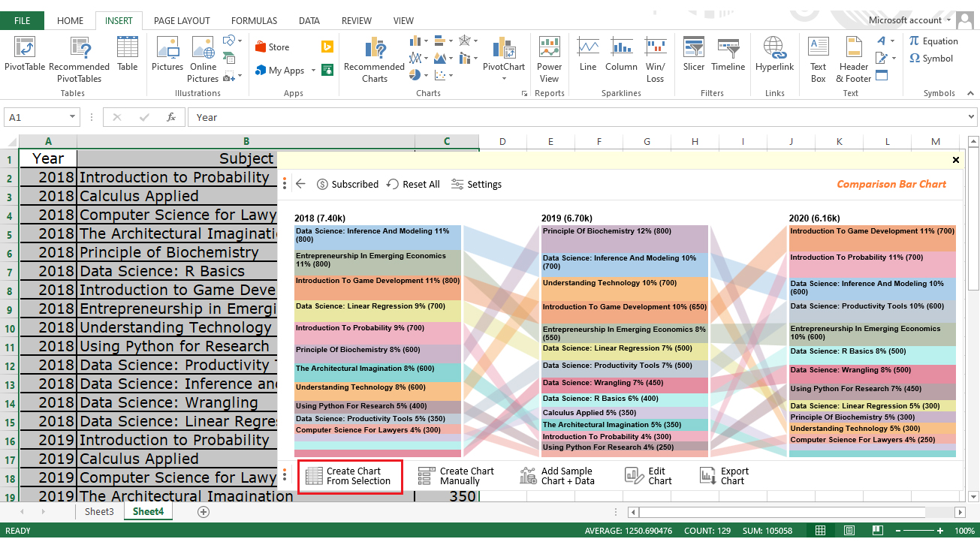Click the Edit Chart button

(649, 476)
